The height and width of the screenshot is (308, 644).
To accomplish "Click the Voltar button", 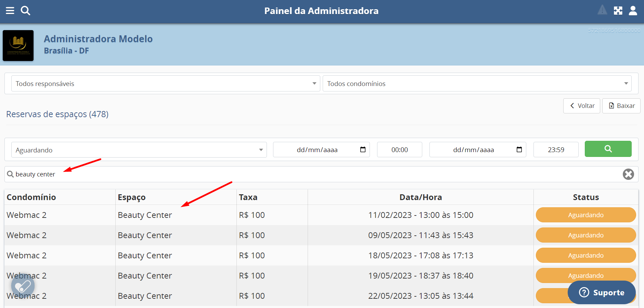I will click(581, 106).
